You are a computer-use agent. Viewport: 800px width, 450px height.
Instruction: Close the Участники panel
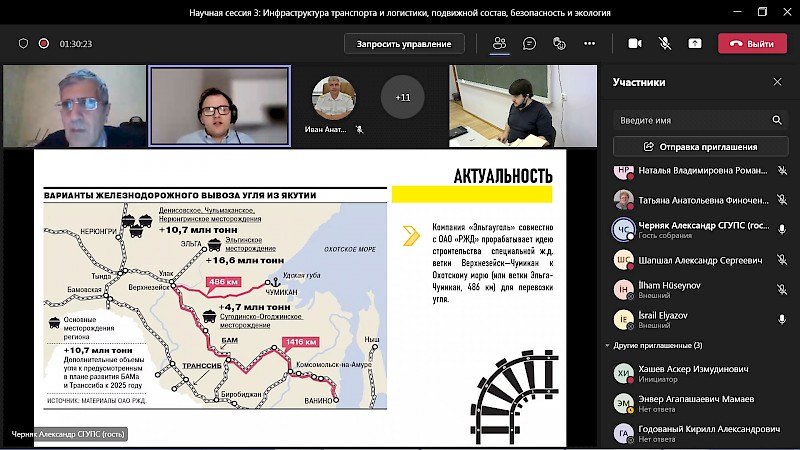pyautogui.click(x=777, y=82)
